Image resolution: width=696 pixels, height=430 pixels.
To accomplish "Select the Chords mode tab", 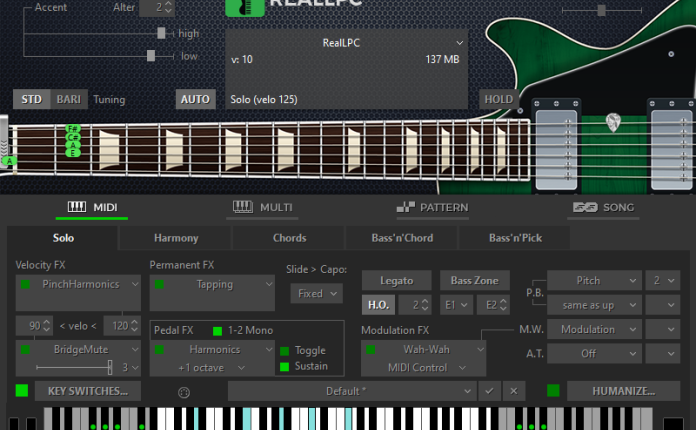I will coord(289,238).
